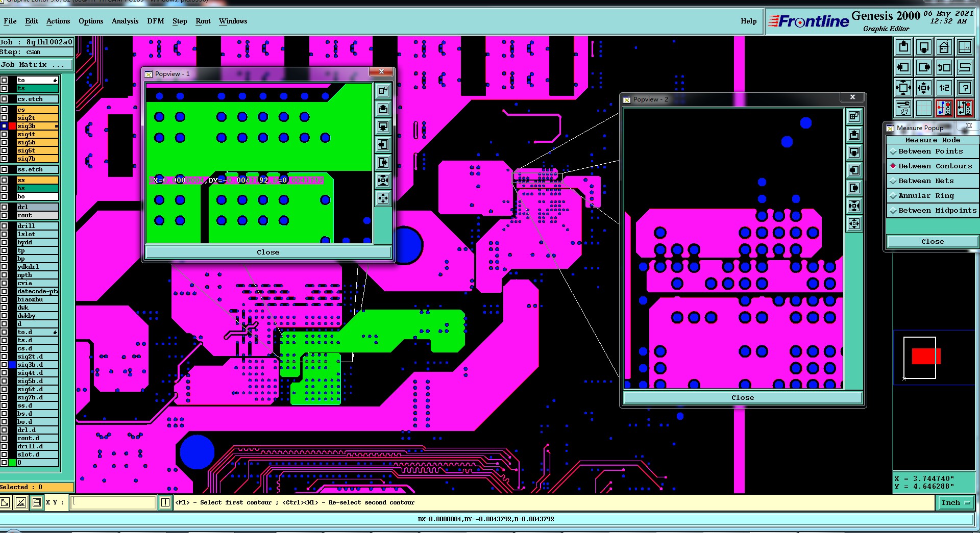This screenshot has width=980, height=533.
Task: Click the Home view icon in toolbar
Action: (x=944, y=47)
